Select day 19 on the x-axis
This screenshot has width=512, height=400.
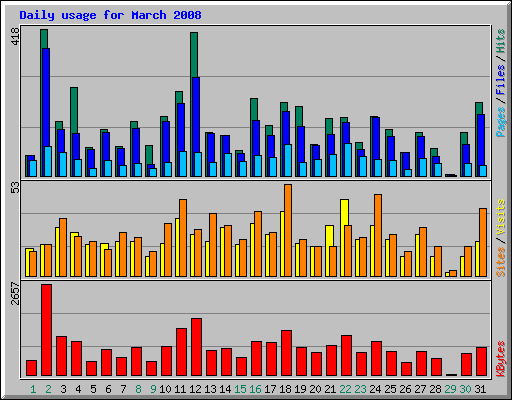pyautogui.click(x=300, y=389)
